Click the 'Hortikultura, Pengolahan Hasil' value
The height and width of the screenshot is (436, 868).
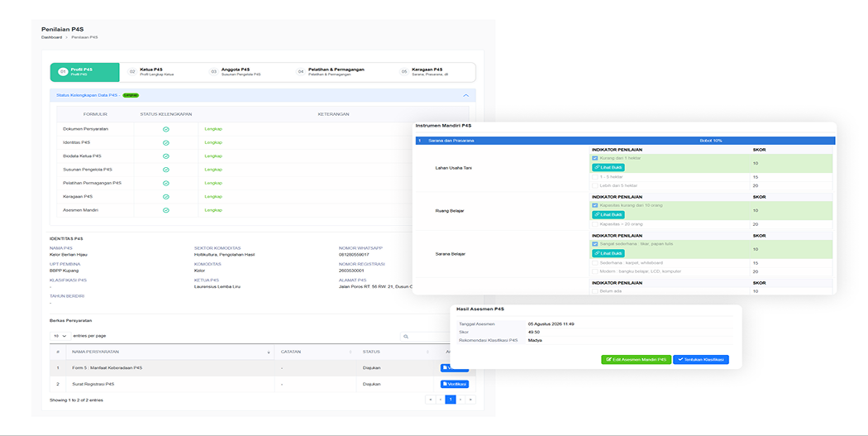coord(224,255)
